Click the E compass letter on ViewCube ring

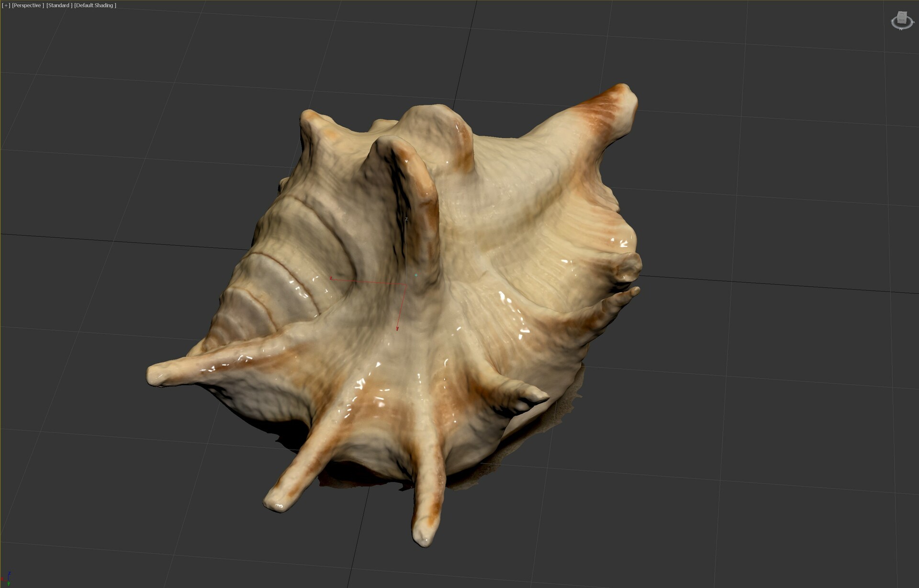[x=892, y=20]
